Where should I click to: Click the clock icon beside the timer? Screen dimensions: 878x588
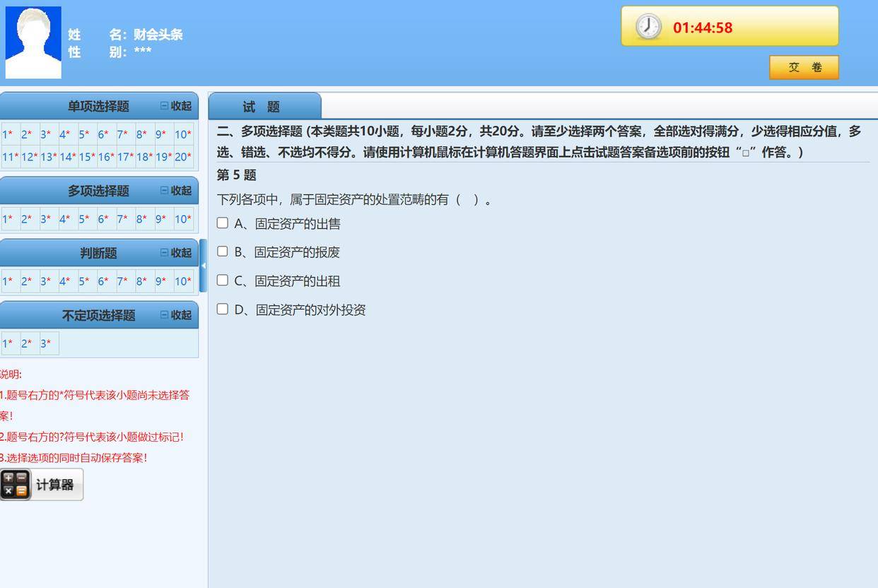coord(648,27)
